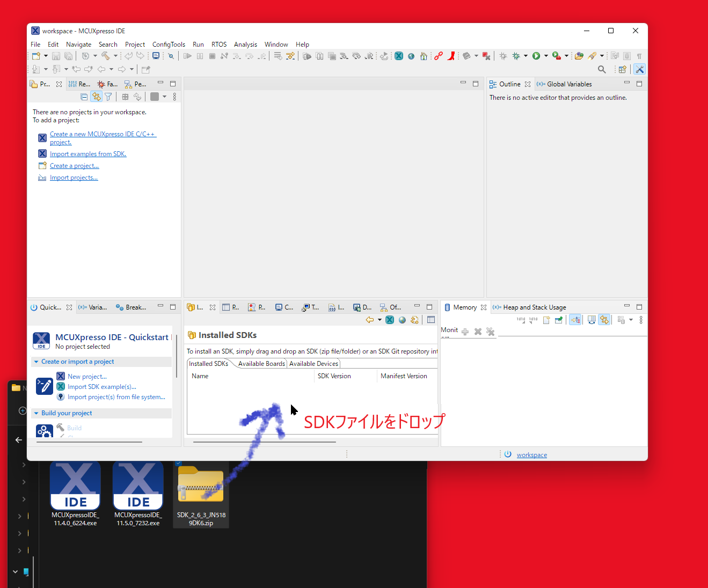The height and width of the screenshot is (588, 708).
Task: Open the ConfigTools menu
Action: (169, 45)
